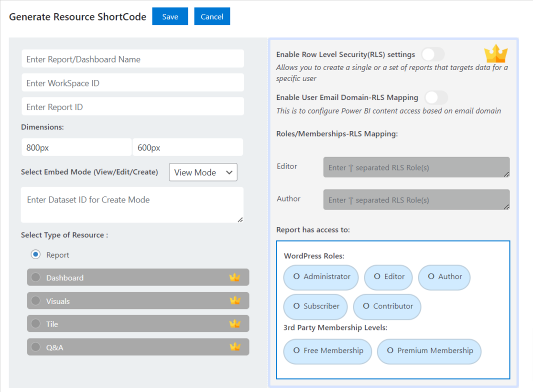Select the Dashboard radio button

click(36, 277)
